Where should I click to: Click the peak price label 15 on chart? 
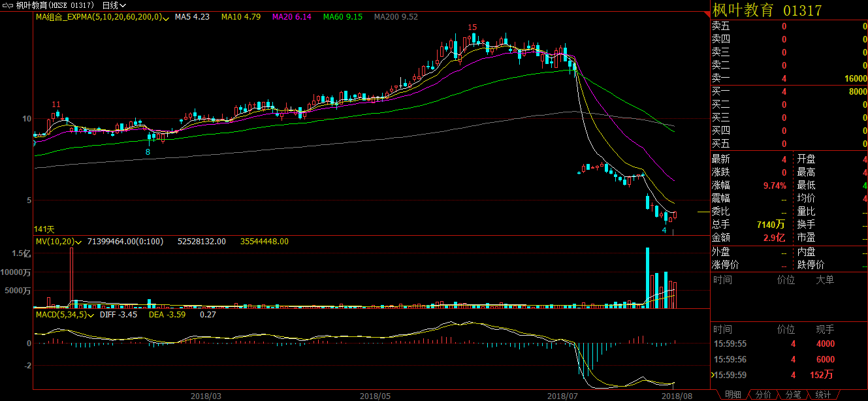click(x=472, y=27)
